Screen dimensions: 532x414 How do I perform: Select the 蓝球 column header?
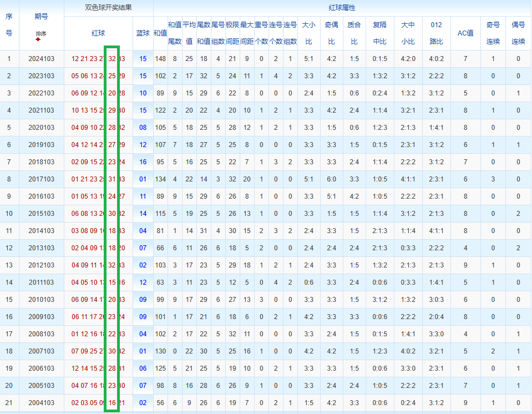click(x=143, y=33)
